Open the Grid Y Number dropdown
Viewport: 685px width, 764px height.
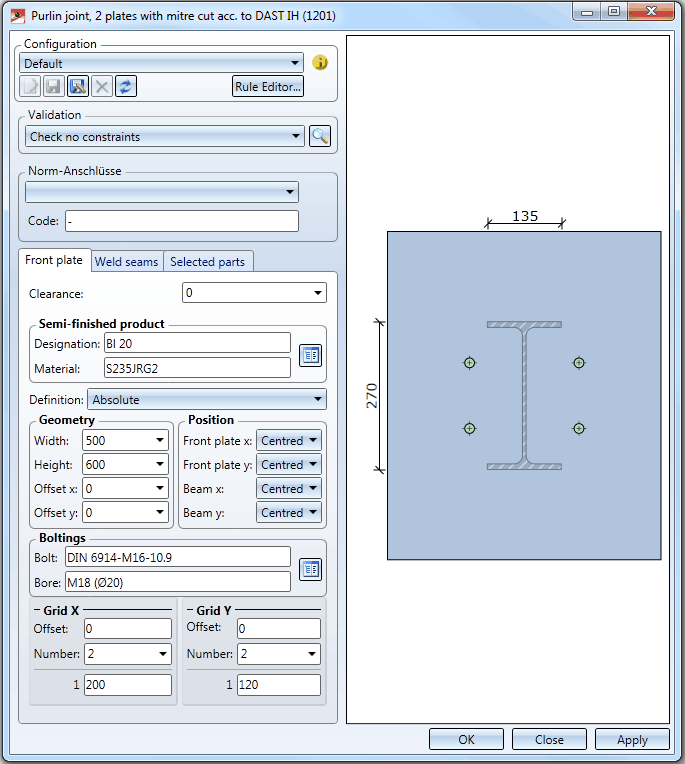pos(279,654)
